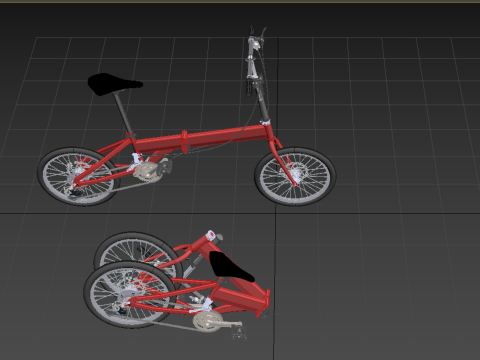Viewport: 480px width, 360px height.
Task: Click the seat post on the unfolded bike
Action: pos(123,113)
